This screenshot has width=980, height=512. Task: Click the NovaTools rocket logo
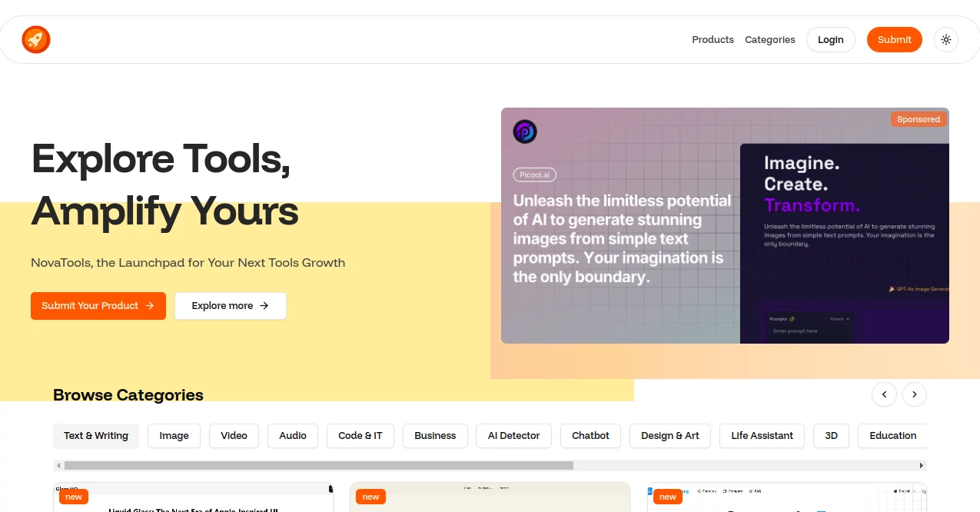coord(35,39)
